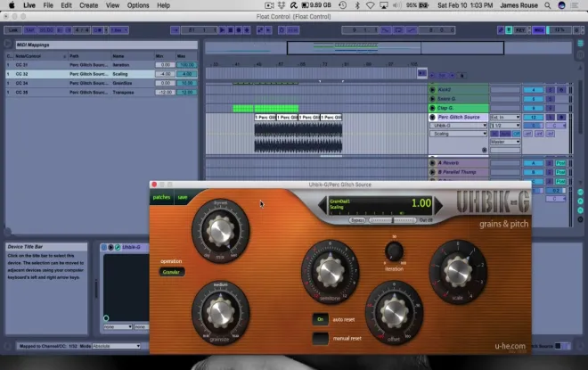The height and width of the screenshot is (370, 588).
Task: Click the Wi-Fi menu bar icon
Action: coord(370,5)
